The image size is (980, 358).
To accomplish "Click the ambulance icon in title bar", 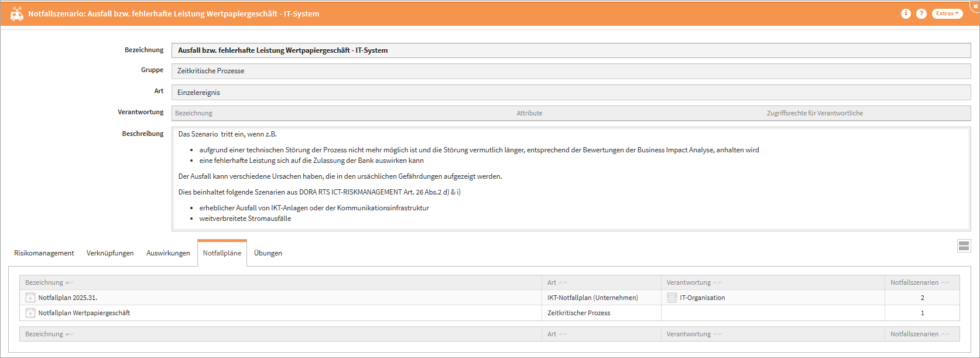I will tap(17, 13).
